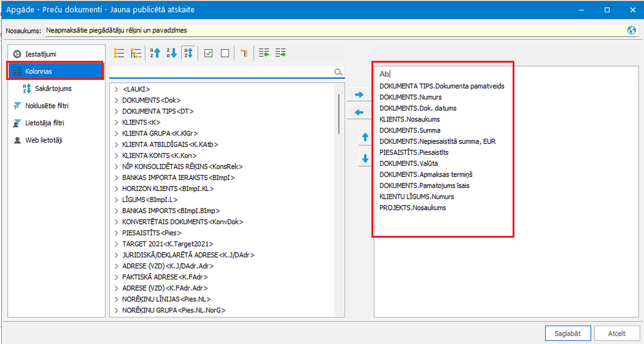Toggle the unsorted A-Z double-arrow sort icon
The image size is (644, 344).
coord(188,53)
